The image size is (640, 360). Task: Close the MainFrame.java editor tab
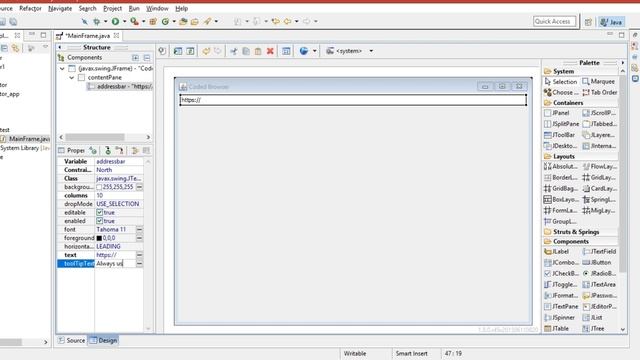pyautogui.click(x=116, y=36)
